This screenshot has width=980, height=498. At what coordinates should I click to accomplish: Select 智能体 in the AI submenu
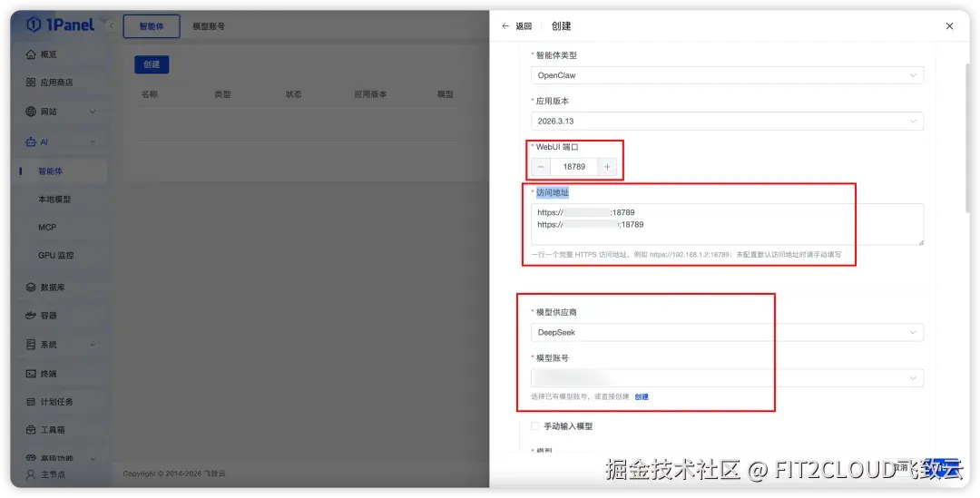(51, 171)
